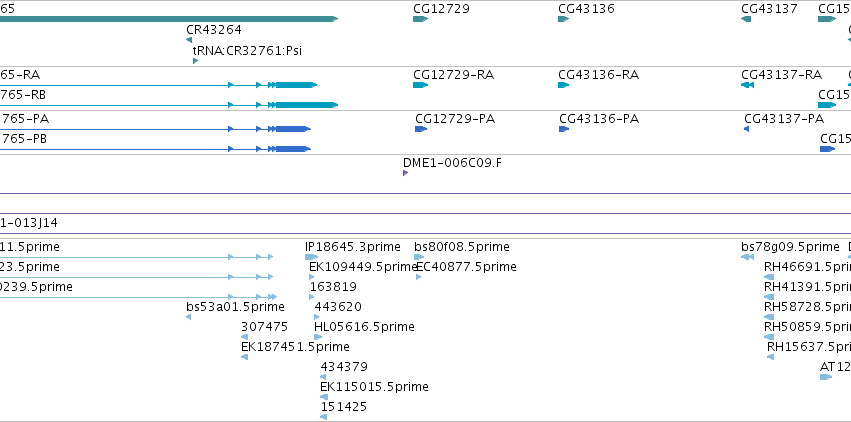851x422 pixels.
Task: Select the EK109449.5prime EST label
Action: pos(363,267)
